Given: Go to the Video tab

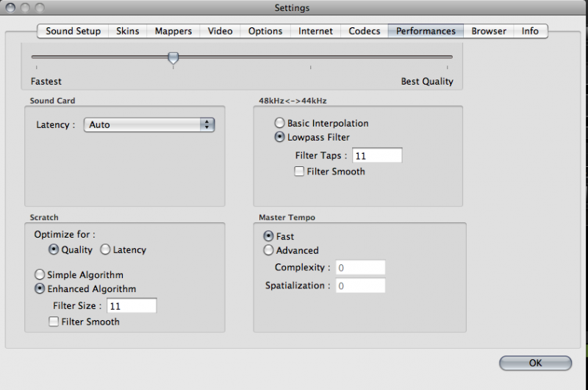Looking at the screenshot, I should click(220, 31).
